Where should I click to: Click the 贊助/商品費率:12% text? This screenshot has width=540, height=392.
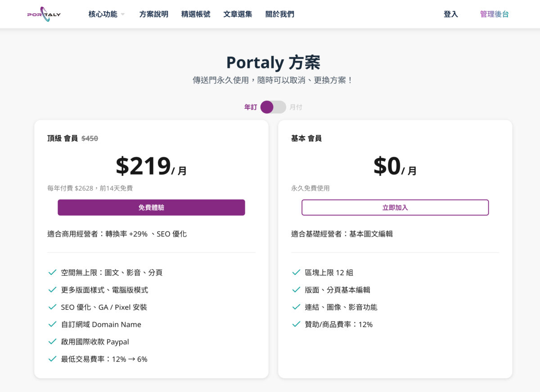click(x=339, y=325)
